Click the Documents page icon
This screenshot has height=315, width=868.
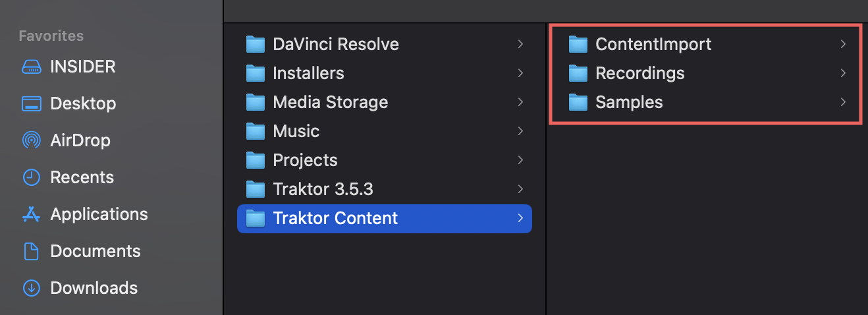pos(32,251)
